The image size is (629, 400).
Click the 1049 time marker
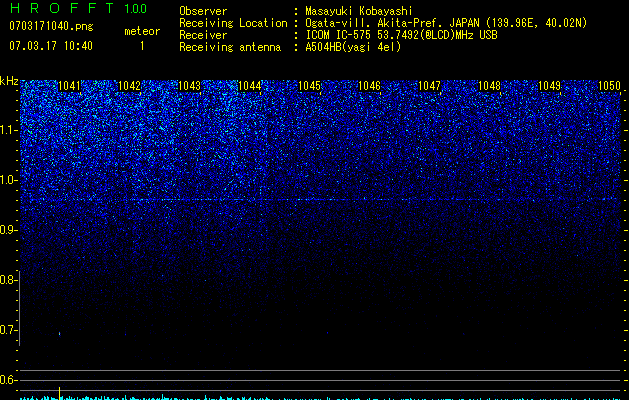(550, 86)
